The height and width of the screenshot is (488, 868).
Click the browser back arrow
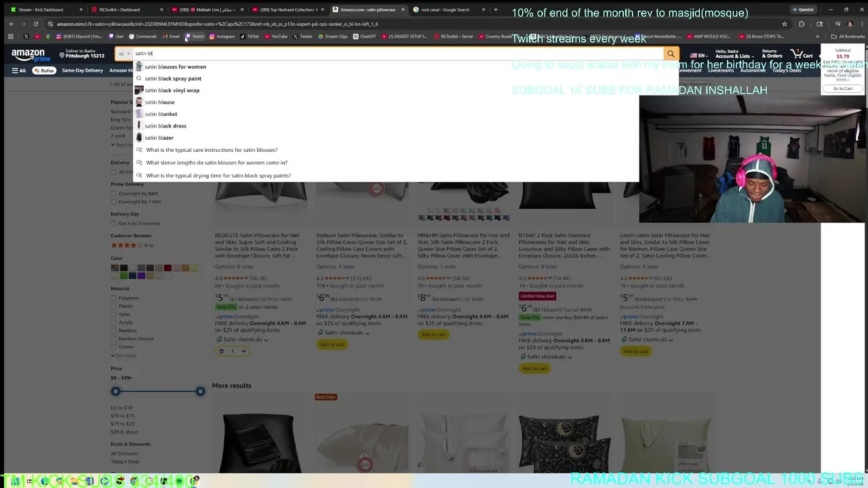click(x=12, y=24)
